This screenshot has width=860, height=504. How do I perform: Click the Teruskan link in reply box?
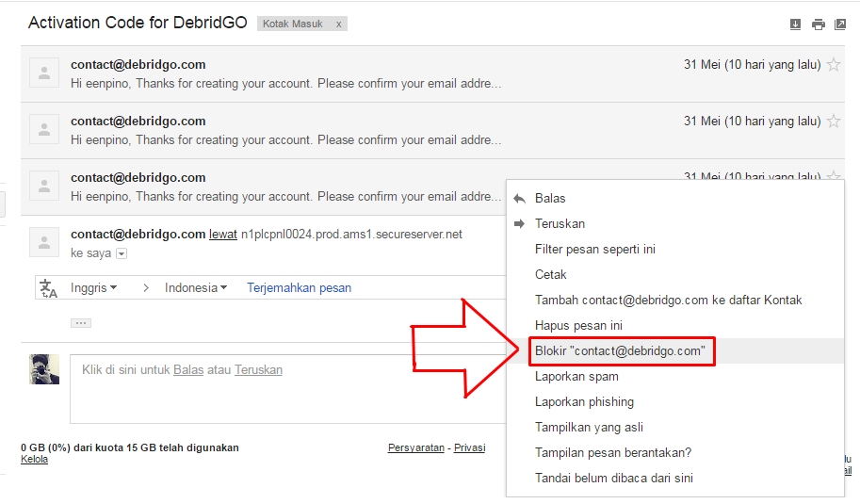258,370
